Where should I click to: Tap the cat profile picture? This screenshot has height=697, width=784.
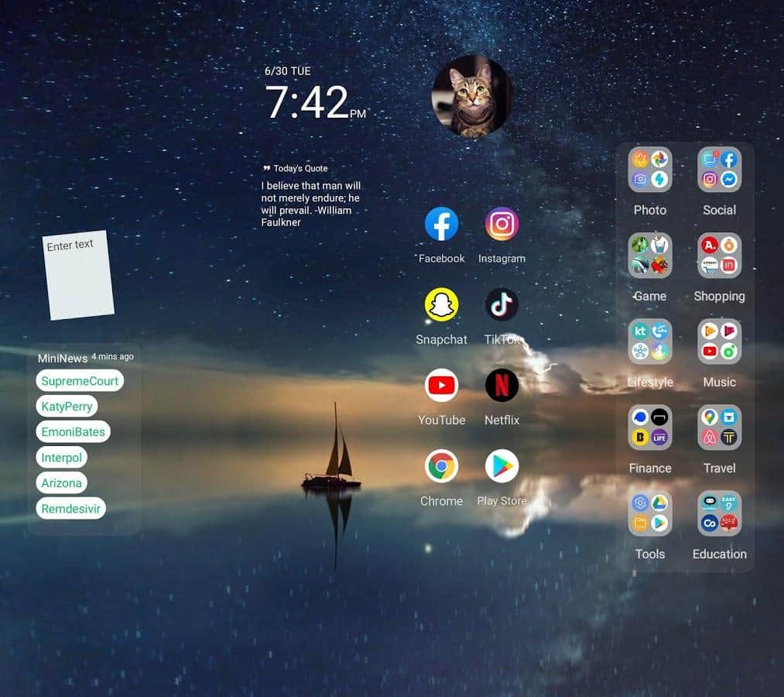471,96
